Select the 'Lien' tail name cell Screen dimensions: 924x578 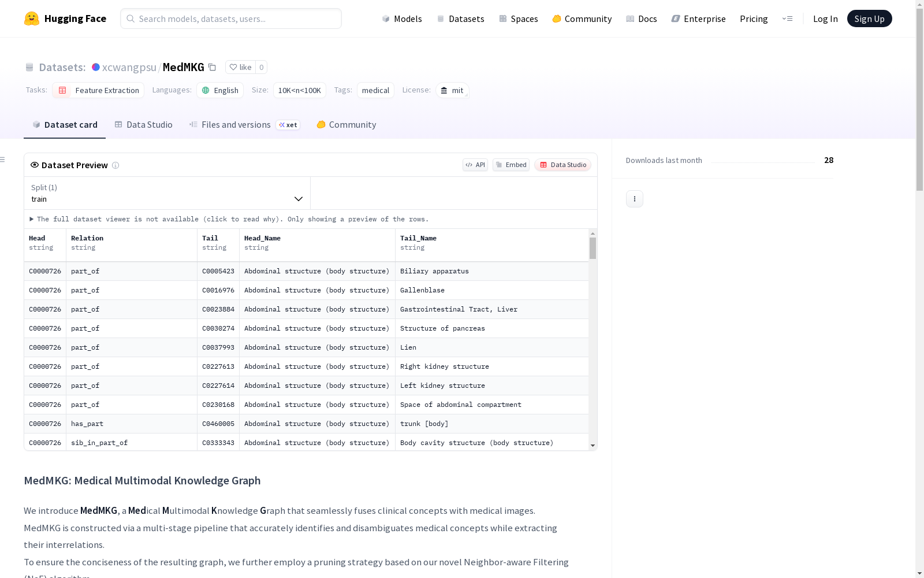pos(492,347)
